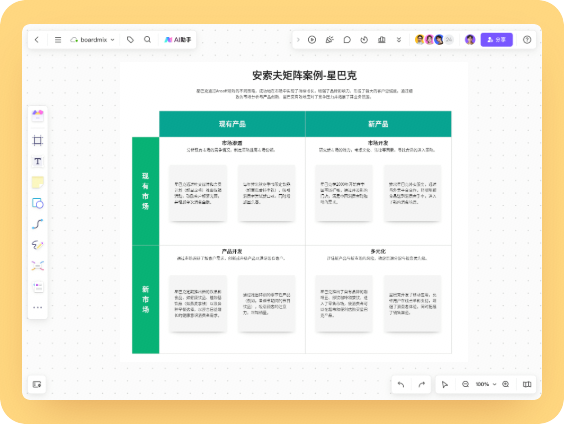The image size is (564, 424).
Task: Click the pink-background collaborator avatar
Action: click(429, 40)
